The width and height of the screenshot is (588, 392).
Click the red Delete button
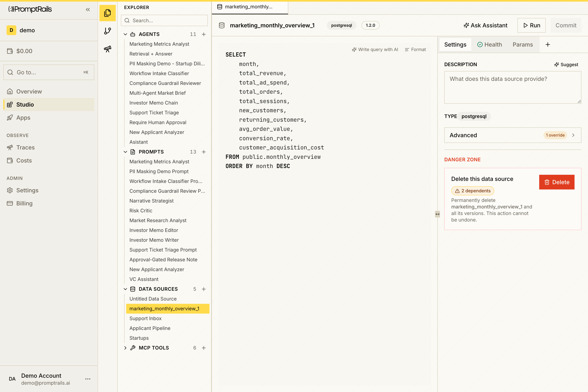point(557,182)
